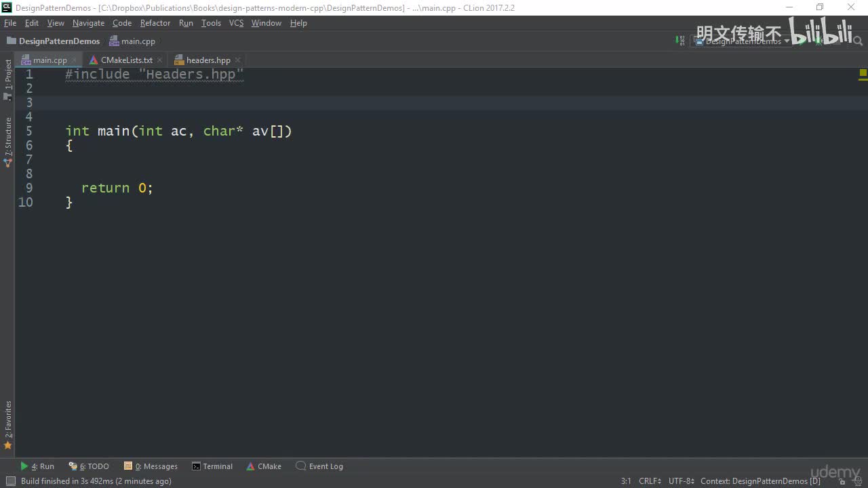This screenshot has width=868, height=488.
Task: Change CRLF line separator setting
Action: pos(650,481)
